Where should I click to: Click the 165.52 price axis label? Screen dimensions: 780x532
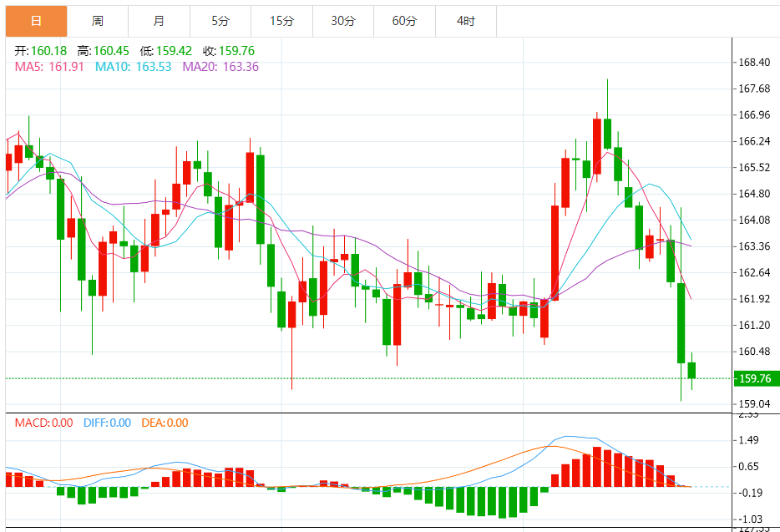[x=754, y=168]
